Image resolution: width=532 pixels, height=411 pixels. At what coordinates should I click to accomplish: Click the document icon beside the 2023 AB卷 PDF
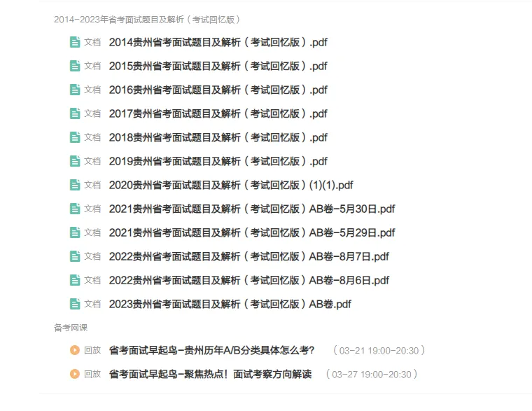pyautogui.click(x=75, y=304)
